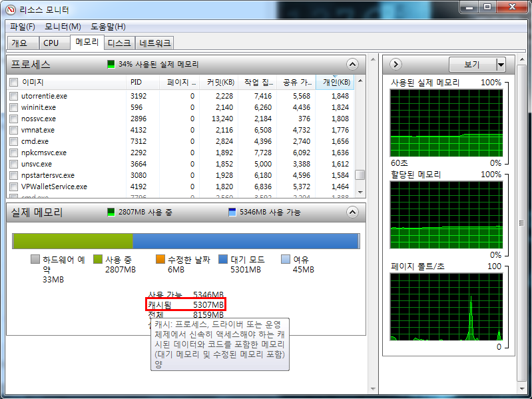Image resolution: width=532 pixels, height=399 pixels.
Task: Click PID 4132 of vmnat.exe
Action: (138, 130)
